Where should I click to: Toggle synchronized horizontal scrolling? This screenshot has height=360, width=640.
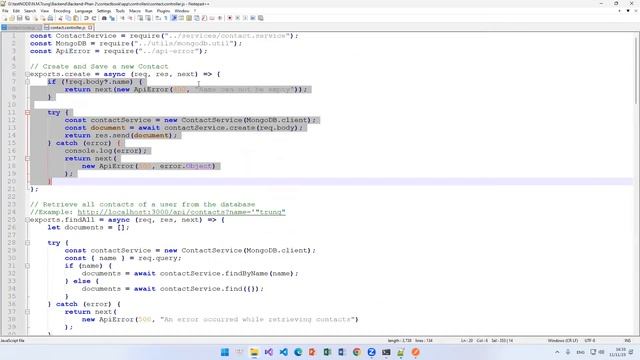(x=147, y=18)
